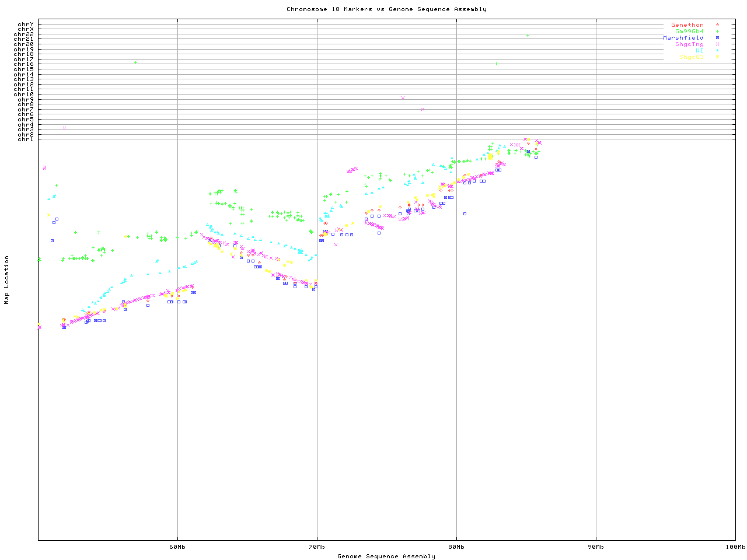Click the Genethon red diamond legend symbol
Viewport: 747px width, 560px height.
717,25
